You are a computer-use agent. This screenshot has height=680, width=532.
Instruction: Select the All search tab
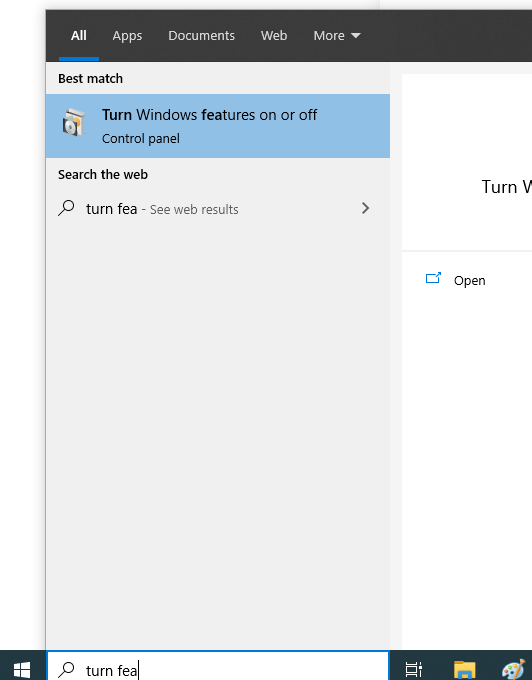[78, 36]
